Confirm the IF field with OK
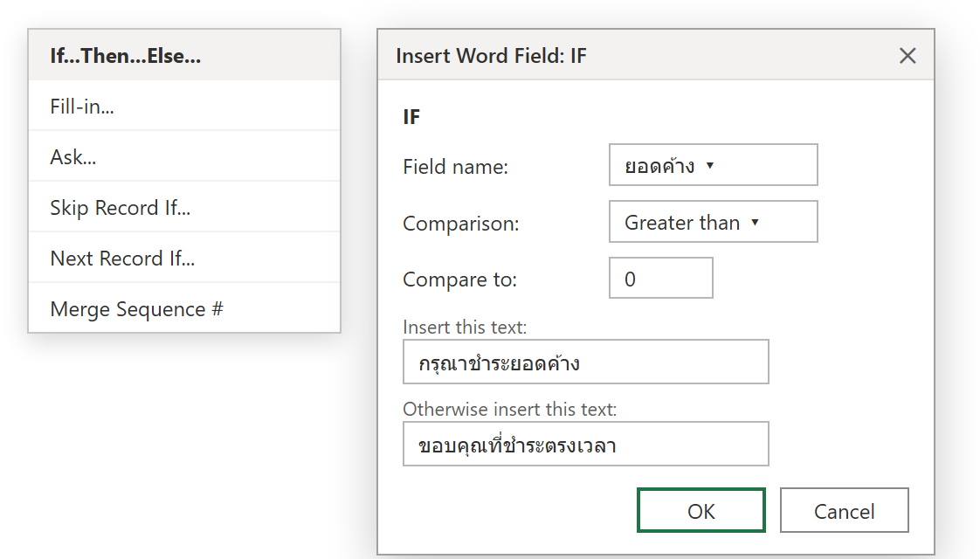The image size is (980, 559). (x=701, y=510)
